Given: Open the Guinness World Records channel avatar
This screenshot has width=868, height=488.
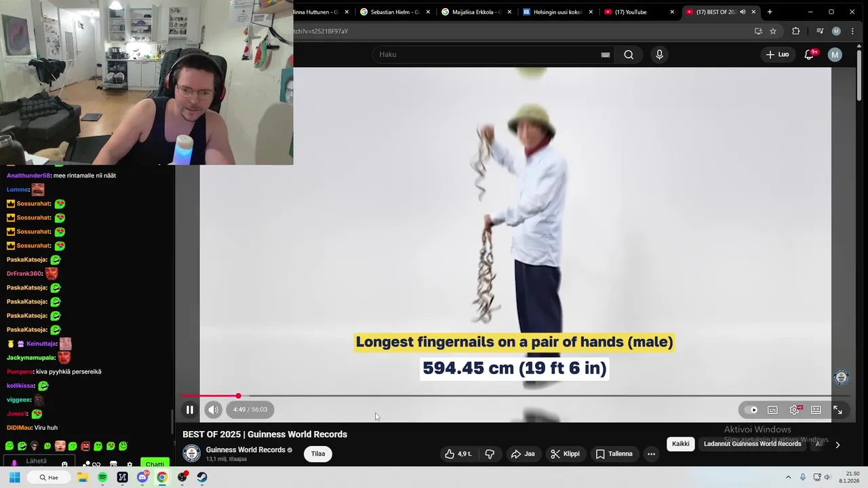Looking at the screenshot, I should (192, 453).
